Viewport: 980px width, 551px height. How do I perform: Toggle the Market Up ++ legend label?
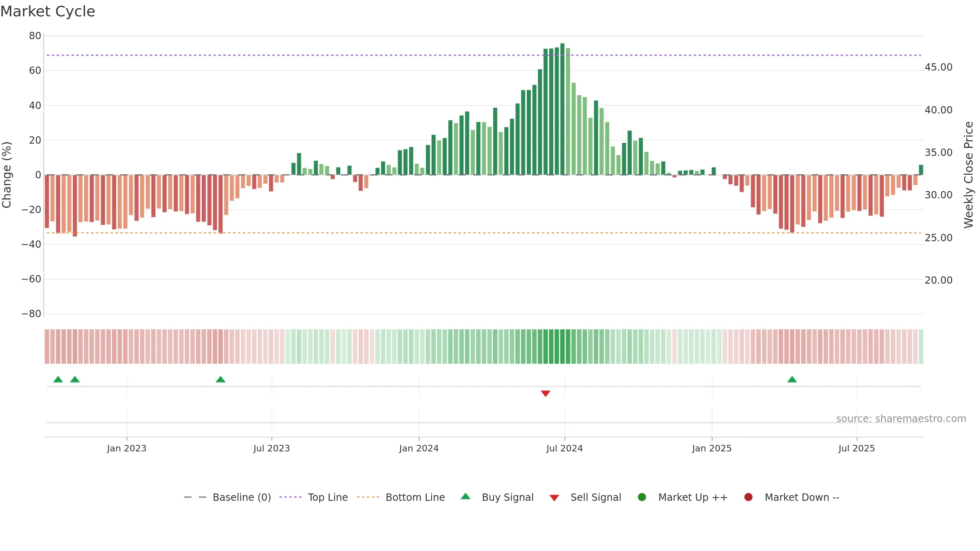click(693, 497)
